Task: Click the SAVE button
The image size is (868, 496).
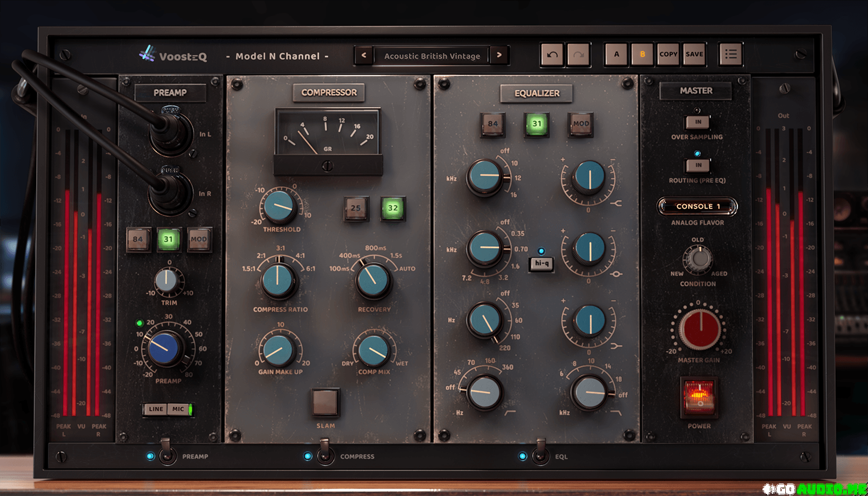Action: (x=694, y=54)
